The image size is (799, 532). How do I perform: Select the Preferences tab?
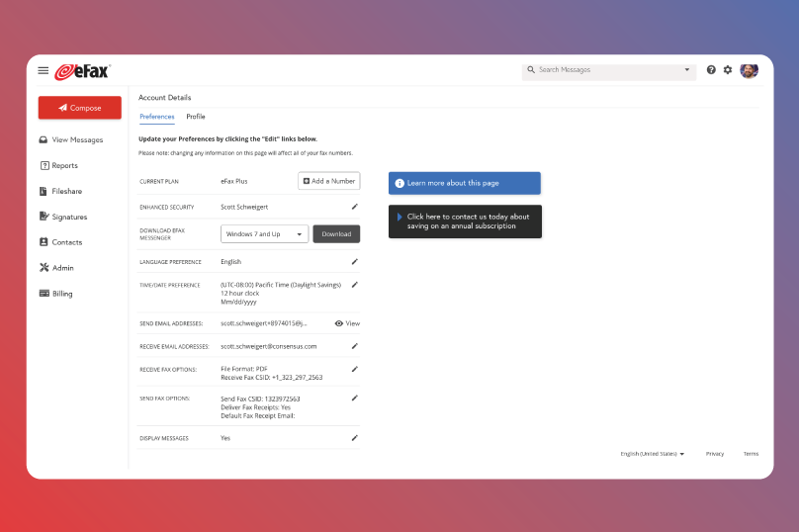(x=157, y=117)
